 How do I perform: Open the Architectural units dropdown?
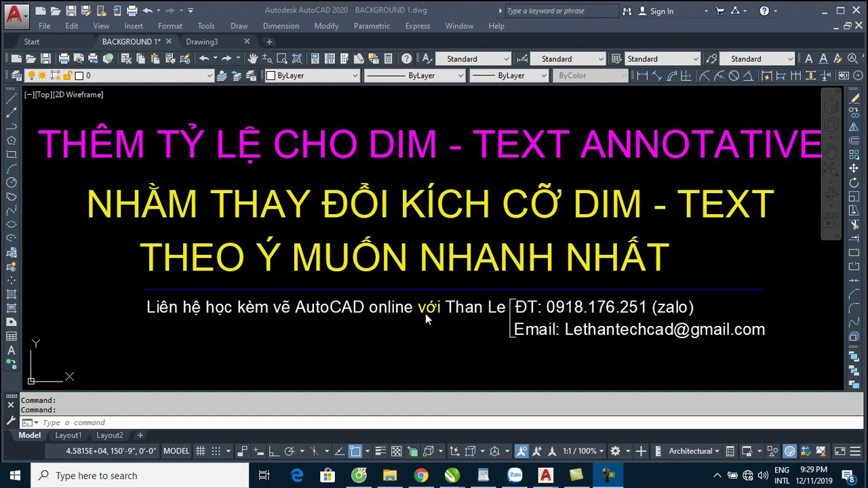click(694, 451)
